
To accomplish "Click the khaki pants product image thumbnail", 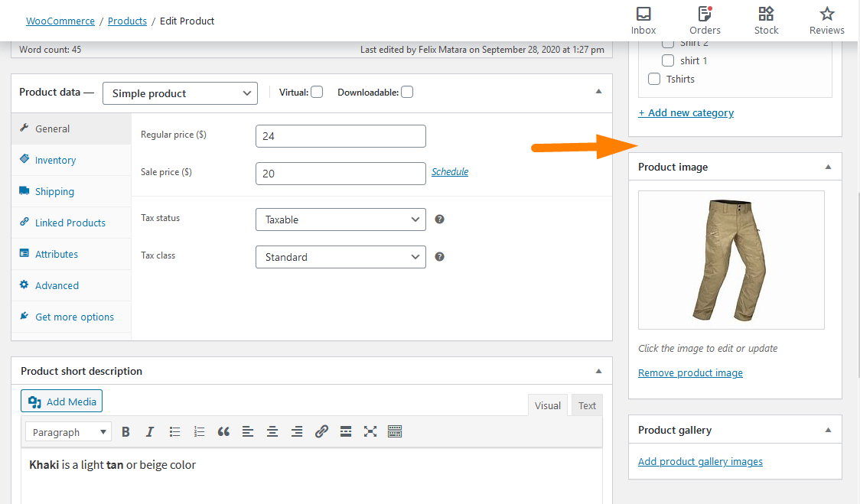I will [x=731, y=260].
